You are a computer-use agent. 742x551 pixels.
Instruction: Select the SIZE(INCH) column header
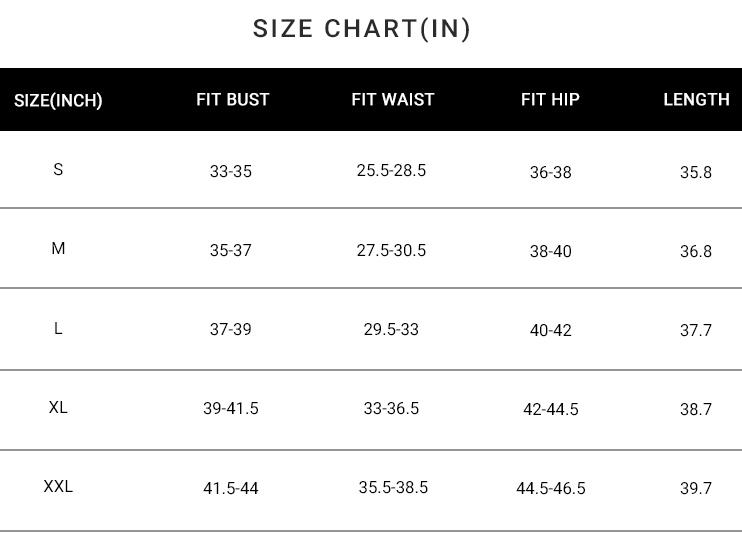(x=58, y=100)
